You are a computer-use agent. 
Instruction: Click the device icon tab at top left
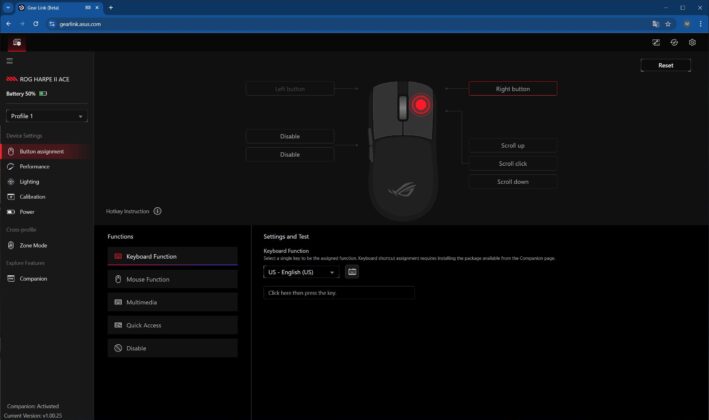17,43
